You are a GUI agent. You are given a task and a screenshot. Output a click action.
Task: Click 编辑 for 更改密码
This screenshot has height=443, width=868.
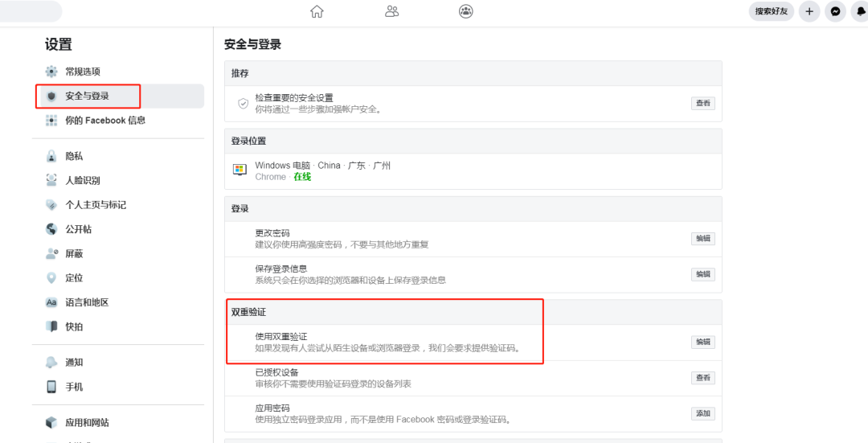coord(703,239)
